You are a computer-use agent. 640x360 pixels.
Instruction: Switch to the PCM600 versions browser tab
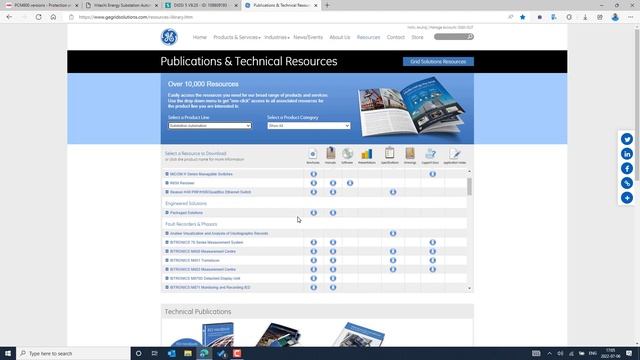41,5
